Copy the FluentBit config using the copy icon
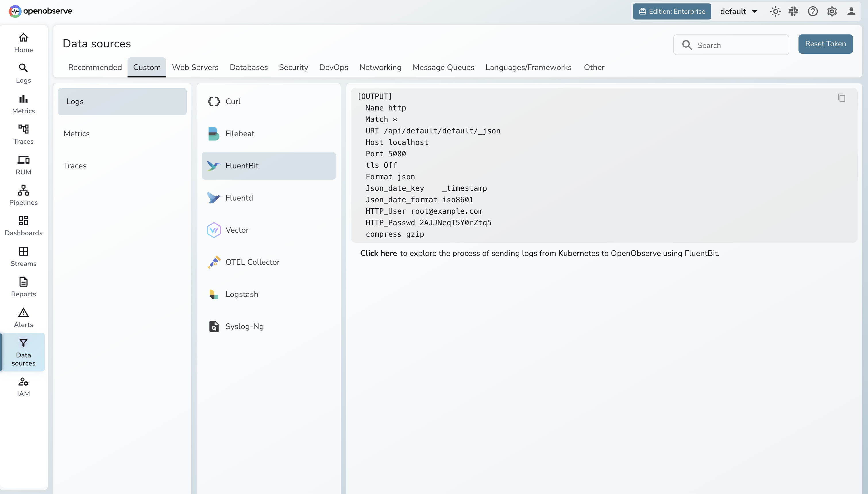Image resolution: width=868 pixels, height=494 pixels. (x=842, y=98)
